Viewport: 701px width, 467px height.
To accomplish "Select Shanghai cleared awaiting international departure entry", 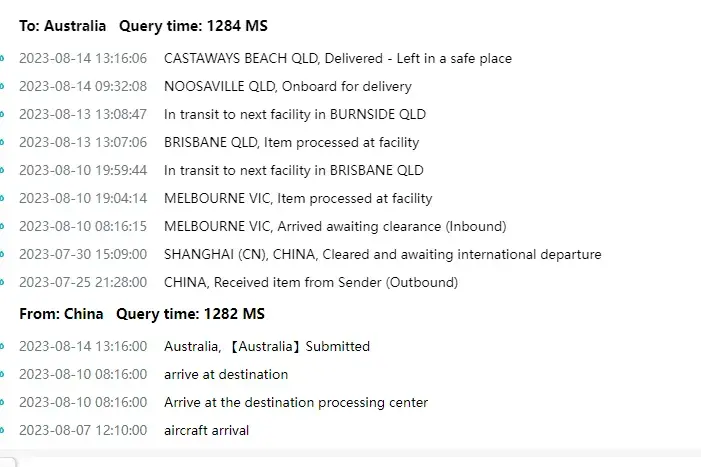I will [x=382, y=254].
